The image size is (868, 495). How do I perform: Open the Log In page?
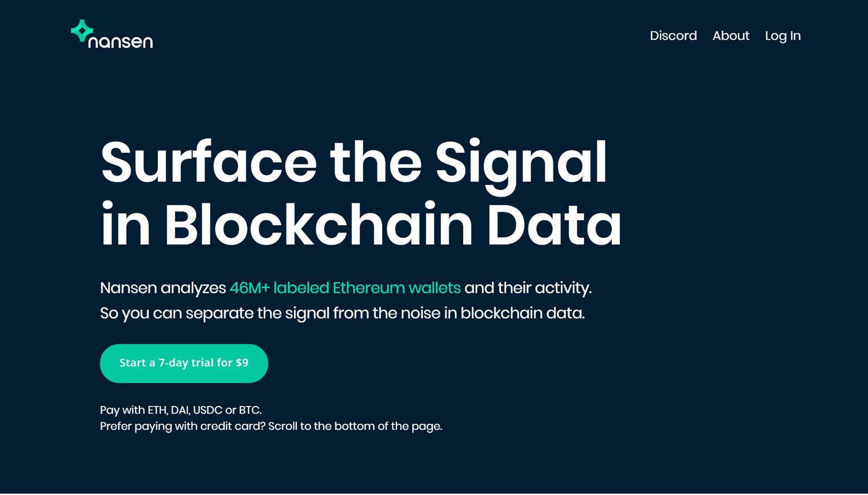(783, 36)
